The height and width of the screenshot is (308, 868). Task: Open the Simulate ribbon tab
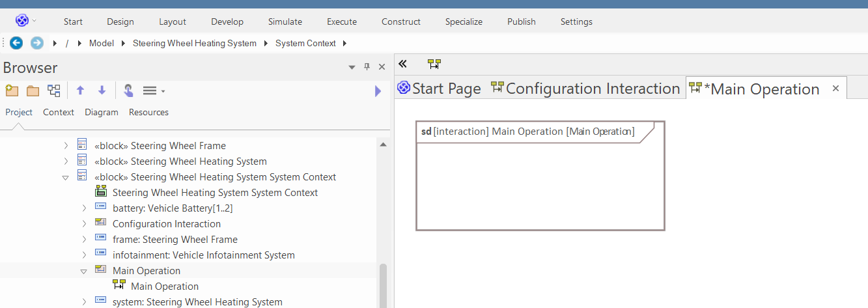point(285,21)
